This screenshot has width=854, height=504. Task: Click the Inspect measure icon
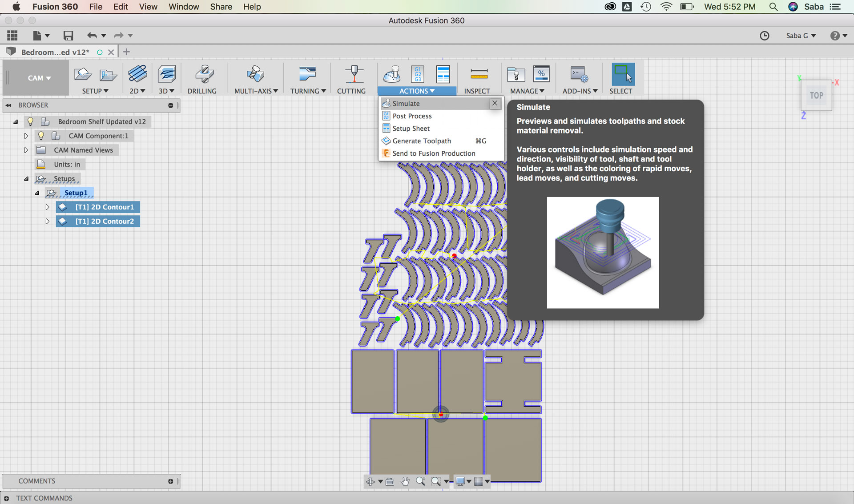point(479,74)
